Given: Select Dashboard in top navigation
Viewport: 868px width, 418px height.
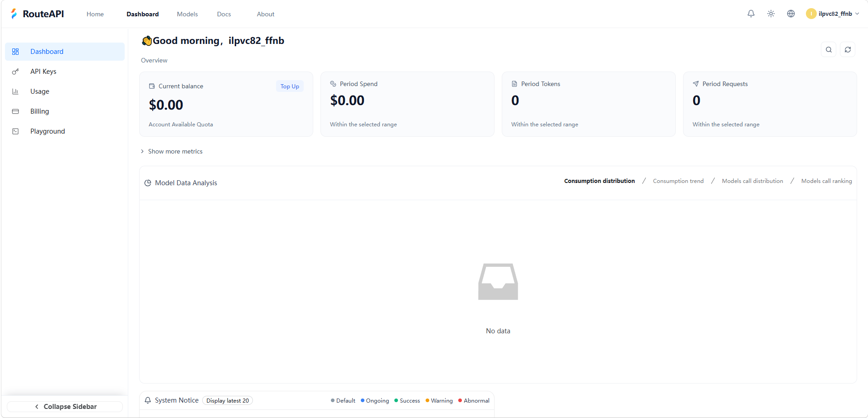Looking at the screenshot, I should [x=142, y=14].
